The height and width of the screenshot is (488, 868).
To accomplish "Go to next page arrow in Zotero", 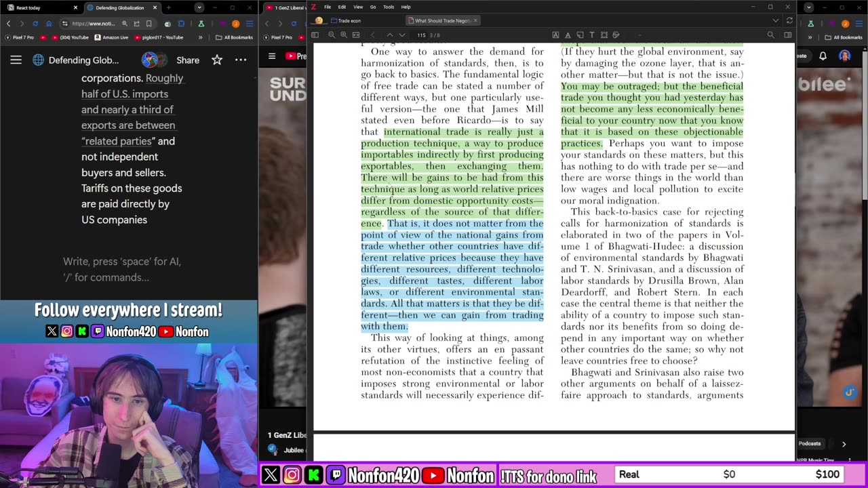I will coord(401,35).
